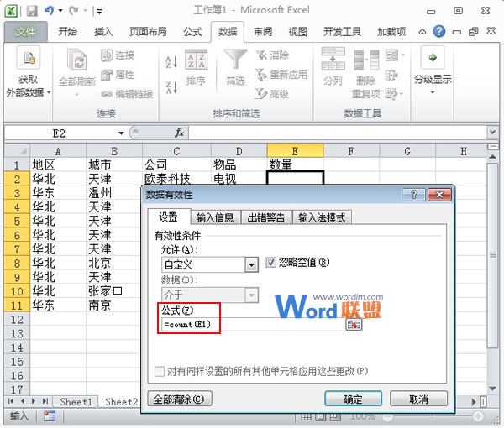Open the Sort dialog icon
504x428 pixels.
tap(196, 60)
